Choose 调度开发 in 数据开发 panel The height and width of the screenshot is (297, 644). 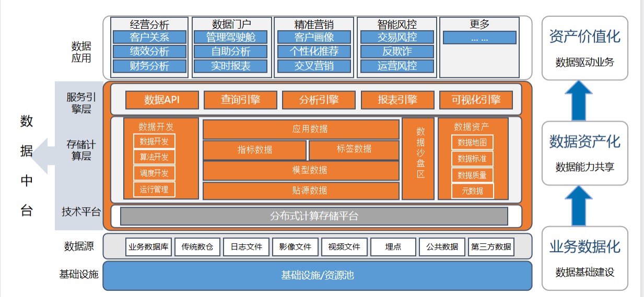154,173
